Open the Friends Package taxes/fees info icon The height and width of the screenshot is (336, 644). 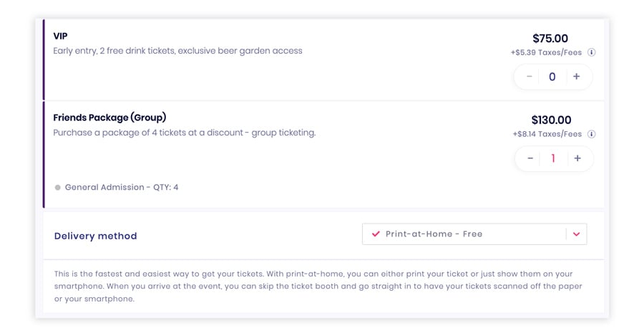coord(592,134)
